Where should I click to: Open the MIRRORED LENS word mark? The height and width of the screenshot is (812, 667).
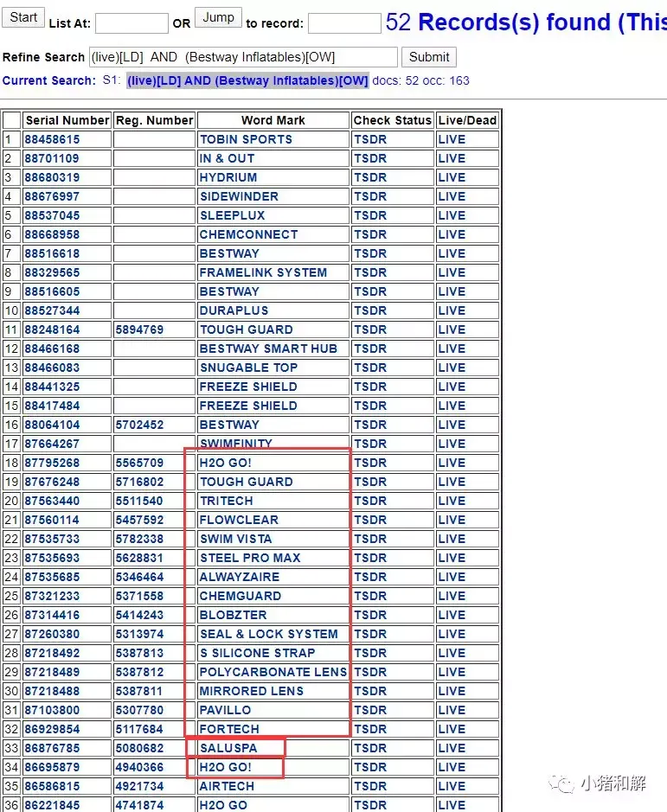(252, 691)
